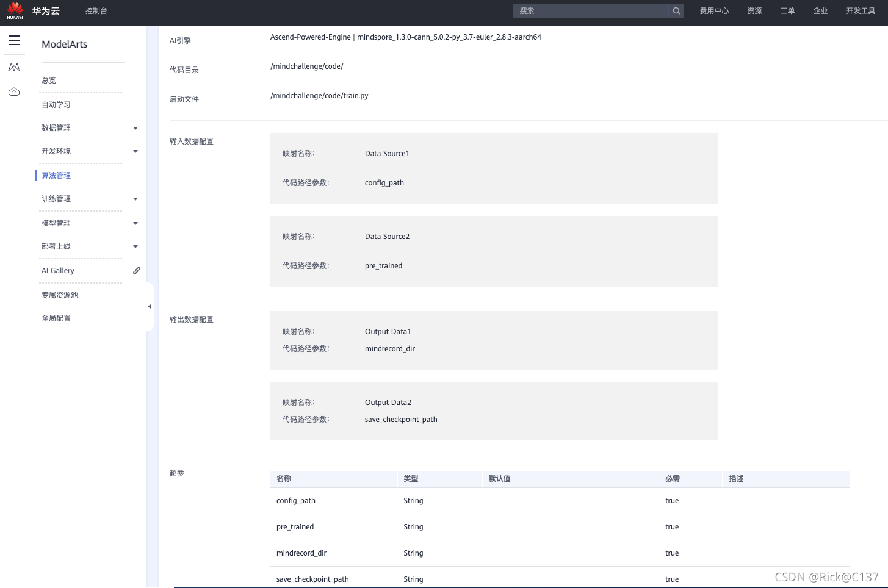Click config_path row in hyperparameter table
The height and width of the screenshot is (588, 888).
coord(560,501)
